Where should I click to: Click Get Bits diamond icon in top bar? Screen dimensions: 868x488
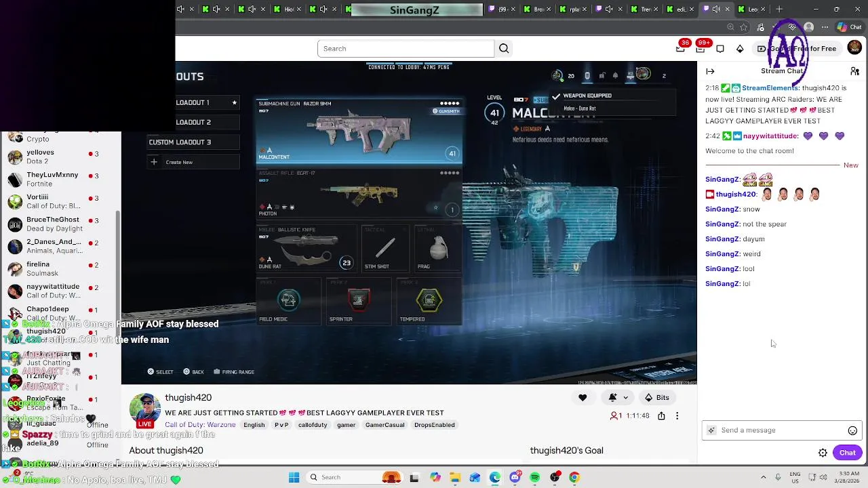coord(740,49)
